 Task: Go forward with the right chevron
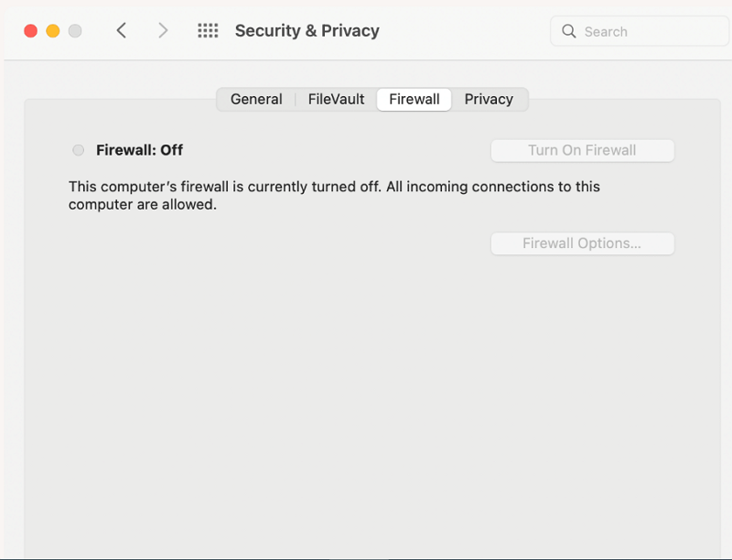[x=163, y=30]
